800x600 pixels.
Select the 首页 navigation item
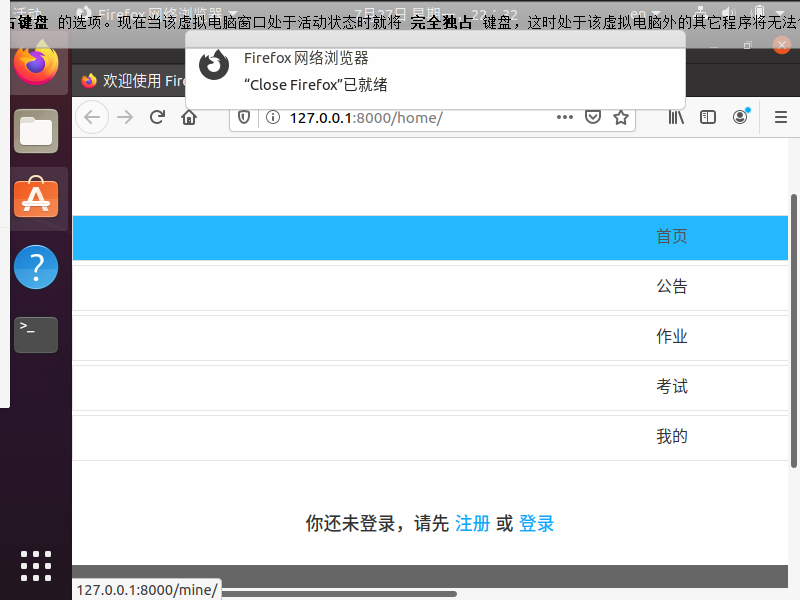tap(430, 237)
